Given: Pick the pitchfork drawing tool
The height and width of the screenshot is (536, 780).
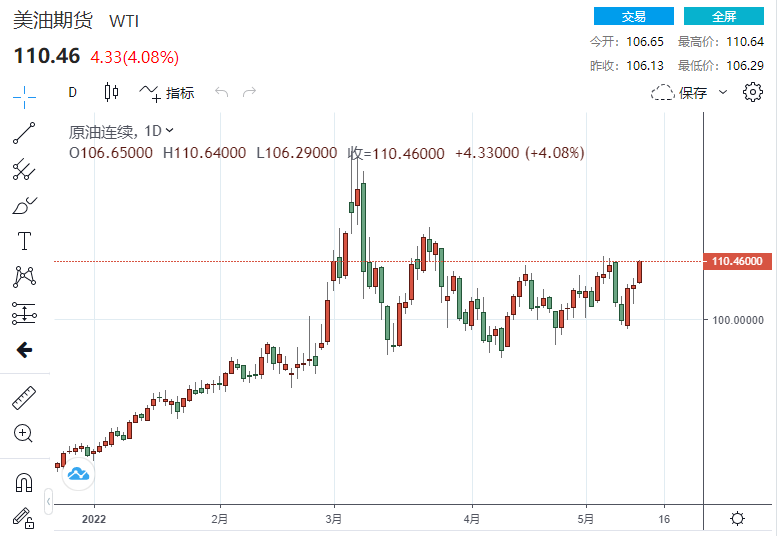Looking at the screenshot, I should (24, 169).
